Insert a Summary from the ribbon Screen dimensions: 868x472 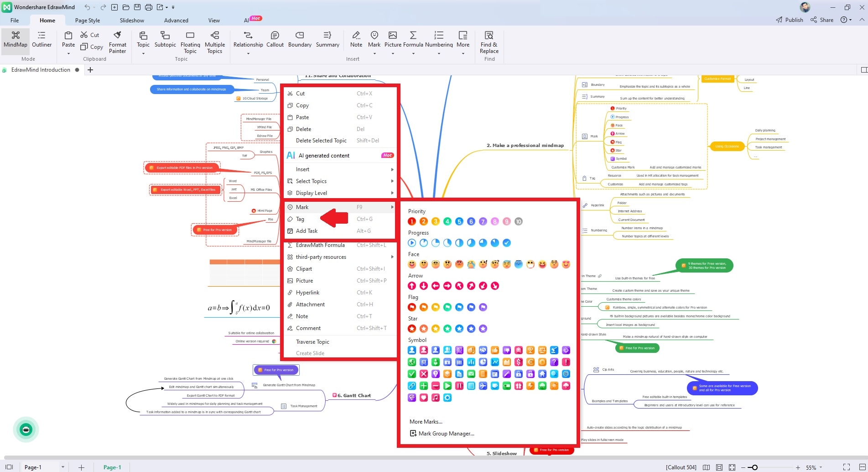tap(327, 40)
